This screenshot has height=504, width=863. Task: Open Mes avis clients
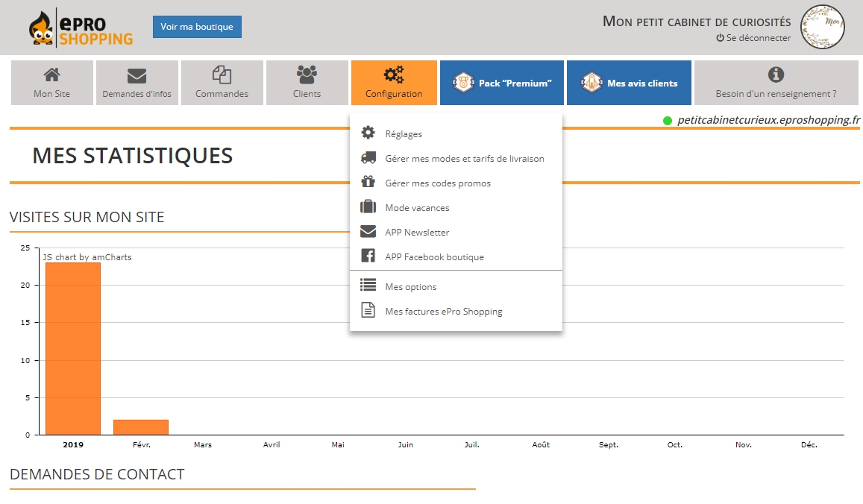[629, 83]
